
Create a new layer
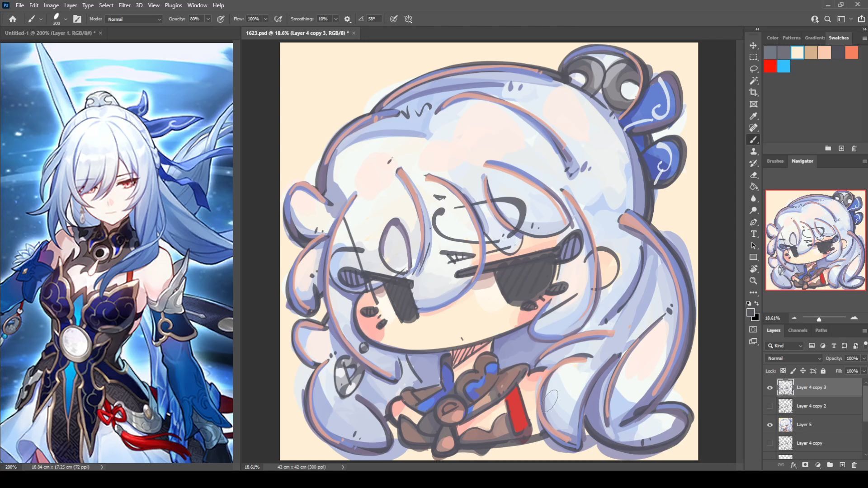pyautogui.click(x=842, y=465)
